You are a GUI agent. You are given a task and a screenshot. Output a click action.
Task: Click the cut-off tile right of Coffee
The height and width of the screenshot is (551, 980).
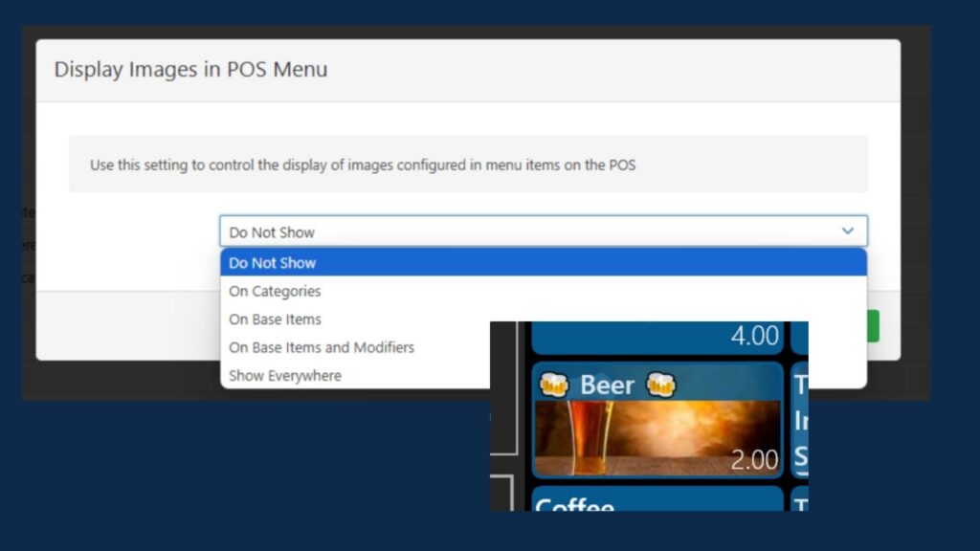click(799, 501)
